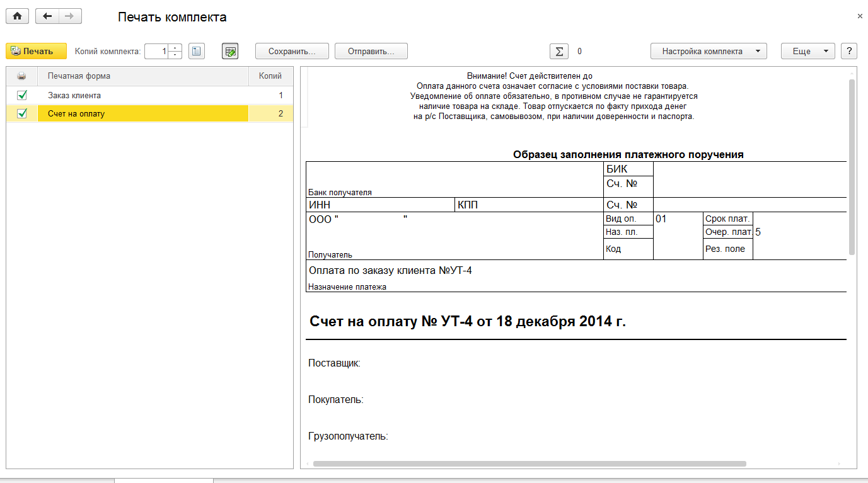Click the vertical scrollbar of preview

852,167
